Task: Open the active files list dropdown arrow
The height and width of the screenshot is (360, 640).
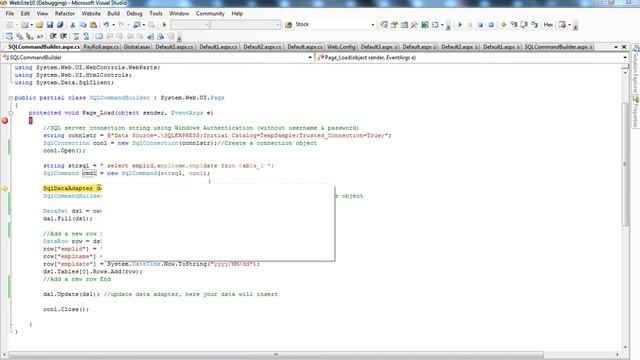Action: coord(616,47)
